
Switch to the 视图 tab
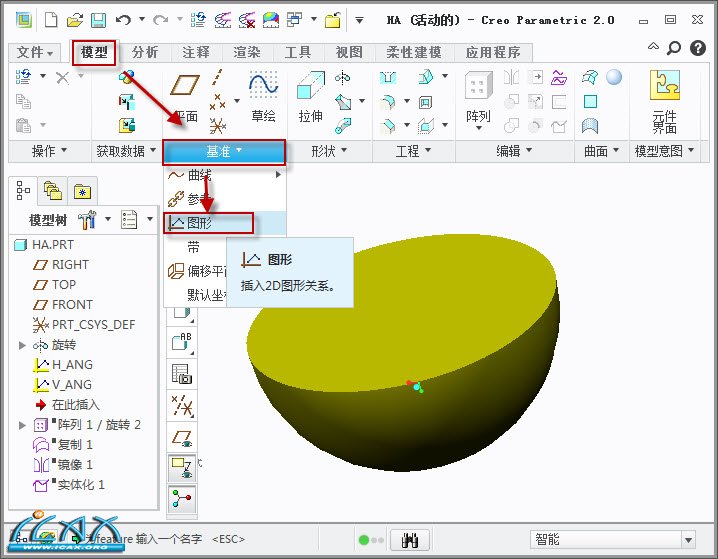349,53
